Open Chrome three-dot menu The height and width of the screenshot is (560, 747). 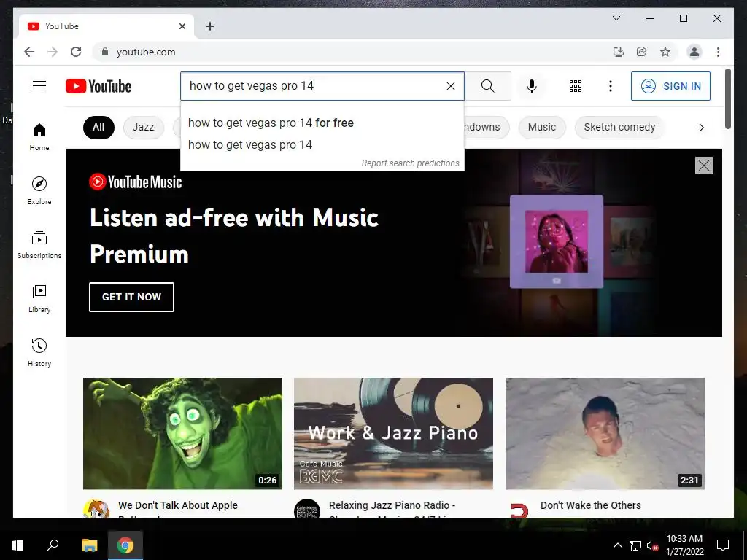(x=718, y=52)
